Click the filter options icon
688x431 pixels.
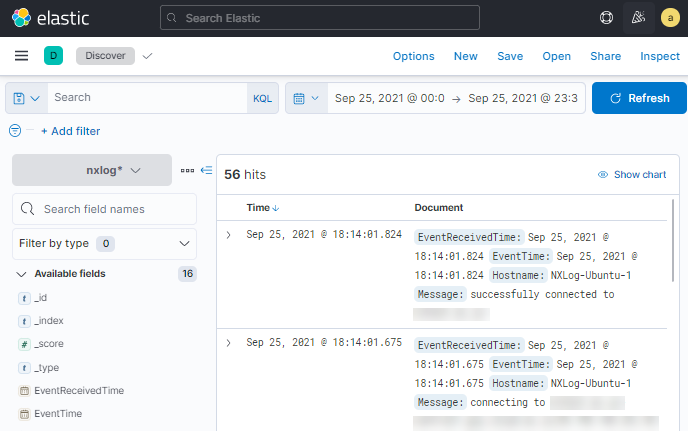click(x=15, y=131)
